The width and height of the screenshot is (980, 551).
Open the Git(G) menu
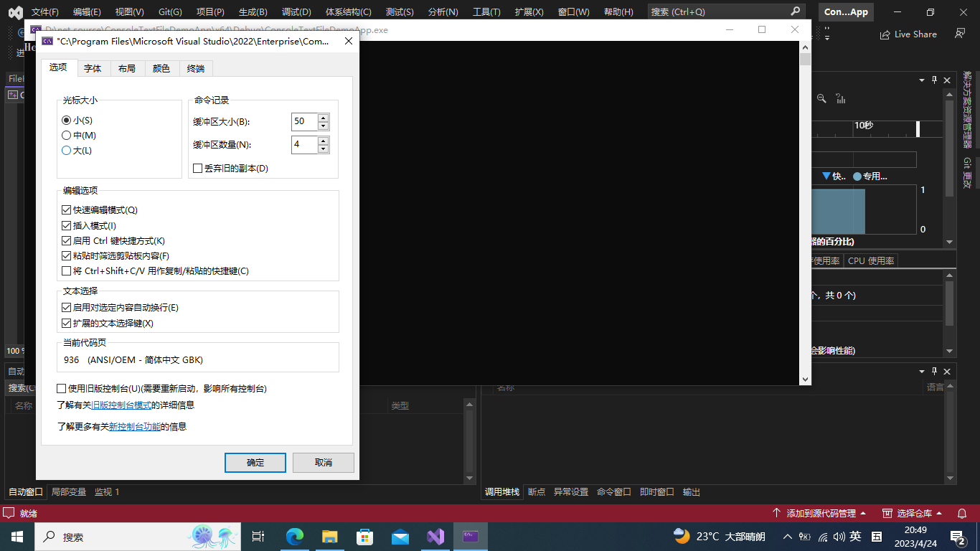click(x=170, y=12)
